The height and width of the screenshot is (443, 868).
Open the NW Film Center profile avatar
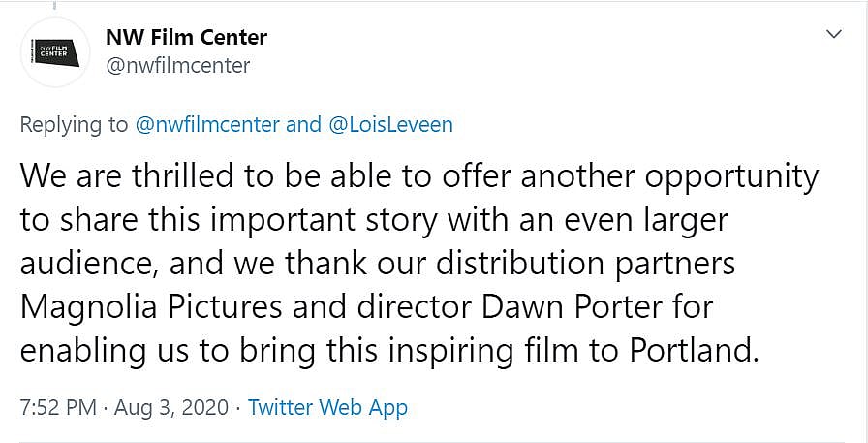coord(54,53)
